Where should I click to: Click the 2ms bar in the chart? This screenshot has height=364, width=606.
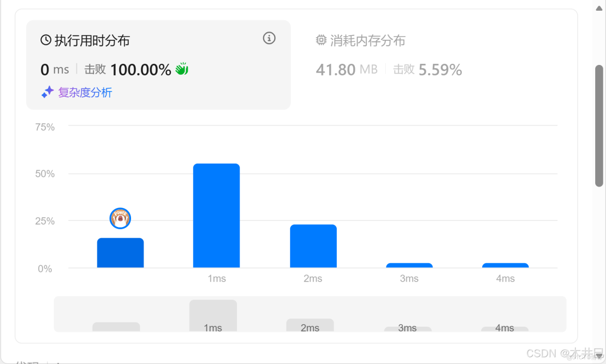click(x=313, y=245)
